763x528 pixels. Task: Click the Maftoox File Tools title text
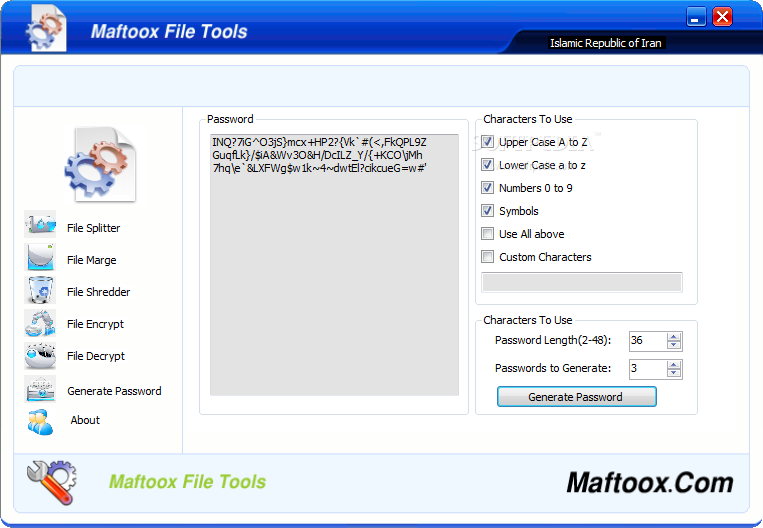point(169,32)
